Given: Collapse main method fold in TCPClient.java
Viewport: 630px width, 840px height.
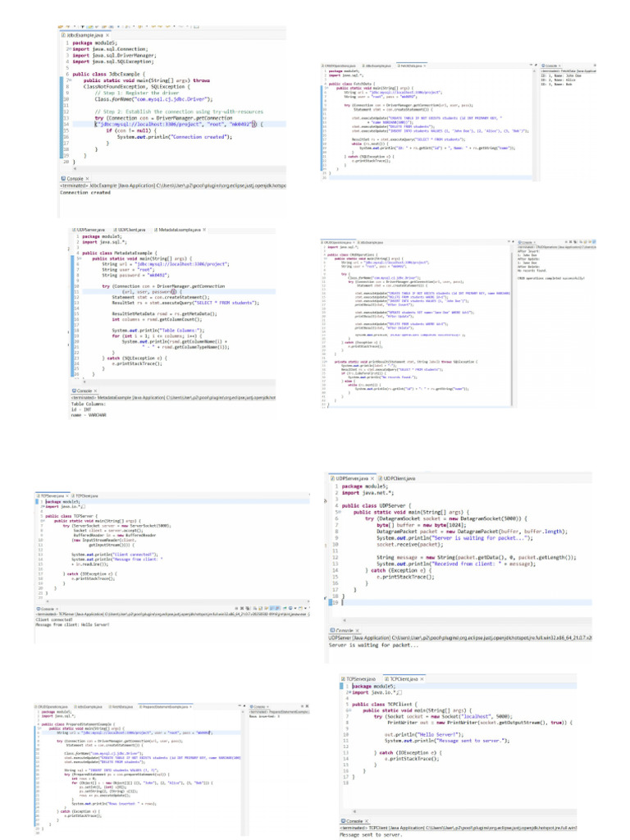Looking at the screenshot, I should tap(348, 711).
